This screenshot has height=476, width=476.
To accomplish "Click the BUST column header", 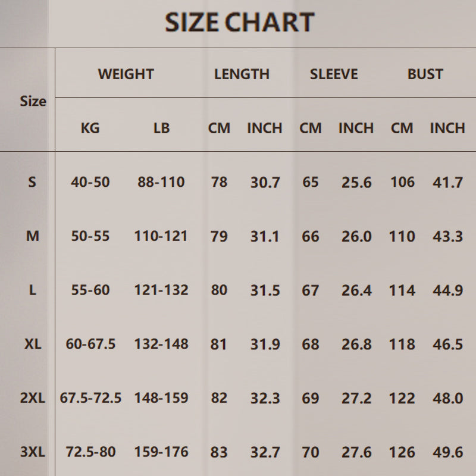I will coord(425,74).
